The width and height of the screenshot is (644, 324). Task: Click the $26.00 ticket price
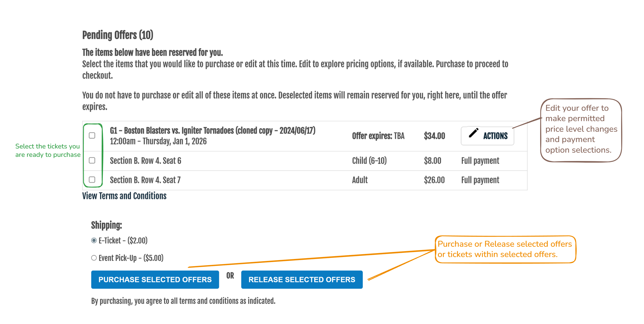point(434,180)
